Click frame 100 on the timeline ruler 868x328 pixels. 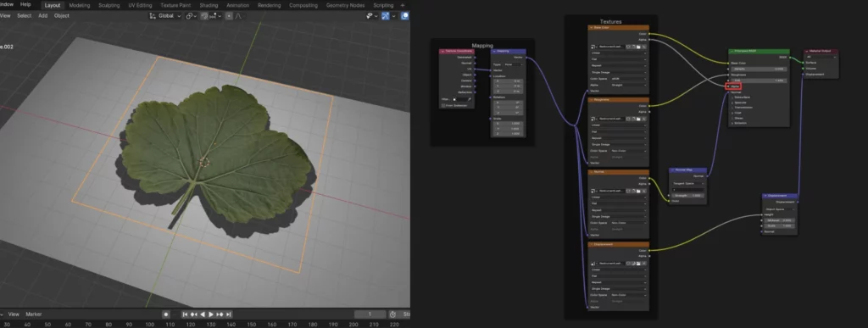click(x=150, y=324)
